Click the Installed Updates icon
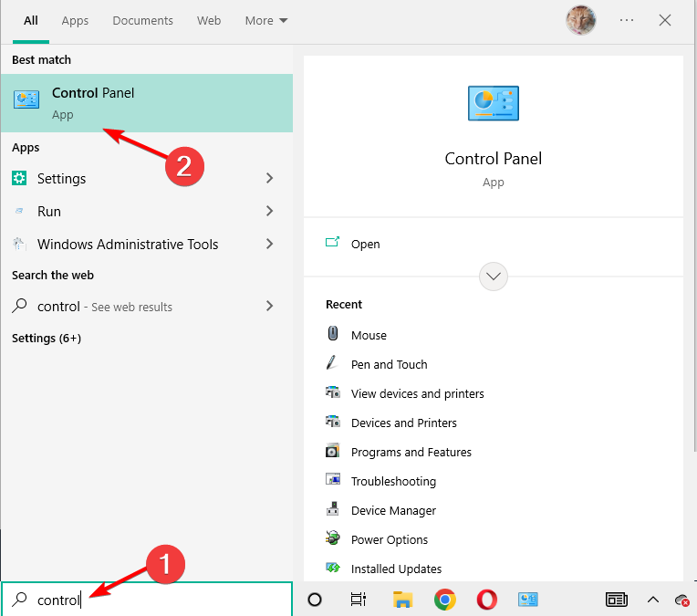This screenshot has height=616, width=697. (333, 568)
